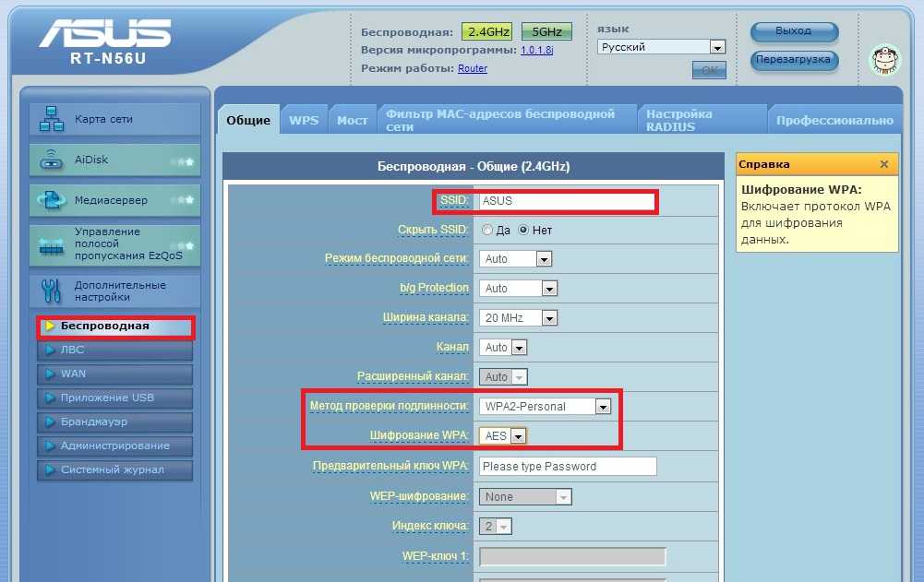Open the WEP-шифрование None dropdown
Image resolution: width=924 pixels, height=582 pixels.
(524, 496)
